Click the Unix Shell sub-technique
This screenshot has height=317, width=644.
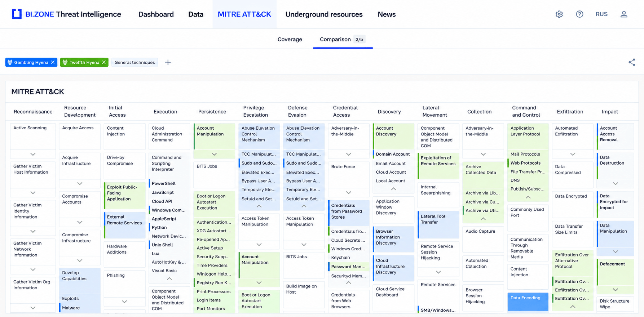click(x=169, y=245)
